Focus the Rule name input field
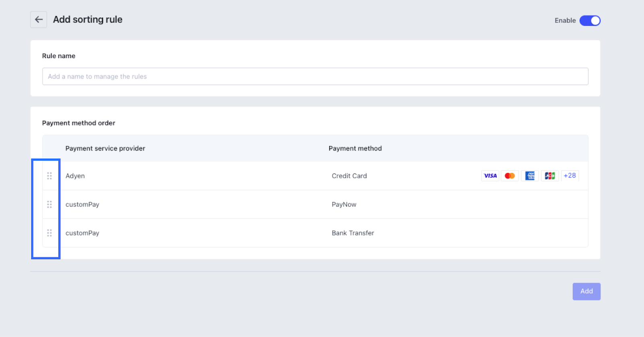Viewport: 644px width, 337px height. click(x=315, y=76)
